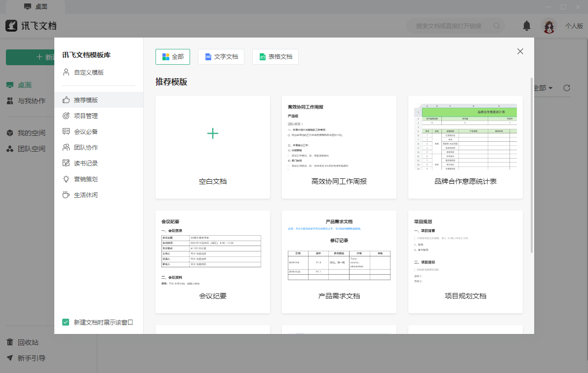Viewport: 588px width, 373px height.
Task: Select the 文字文档 filter tab
Action: 221,57
